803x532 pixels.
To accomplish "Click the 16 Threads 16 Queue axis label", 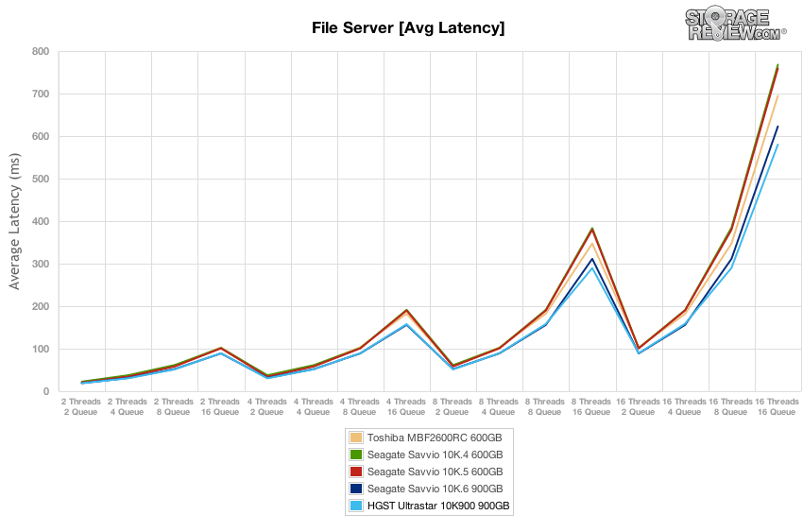I will (777, 406).
